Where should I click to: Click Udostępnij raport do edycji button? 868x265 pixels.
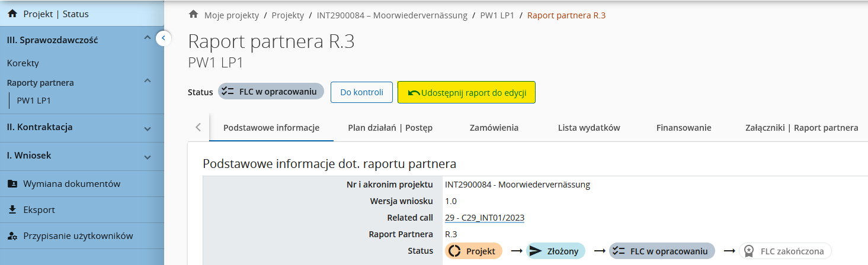click(466, 92)
